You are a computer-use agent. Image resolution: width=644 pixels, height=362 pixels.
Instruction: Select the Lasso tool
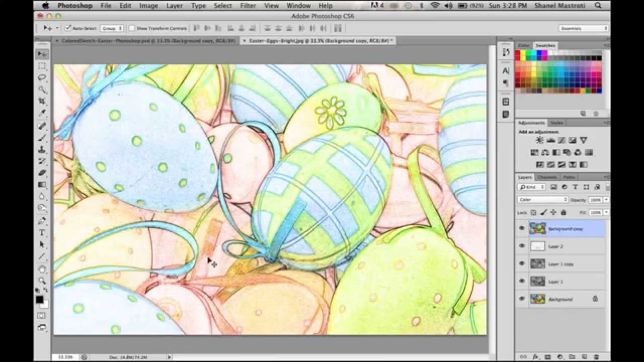click(42, 77)
